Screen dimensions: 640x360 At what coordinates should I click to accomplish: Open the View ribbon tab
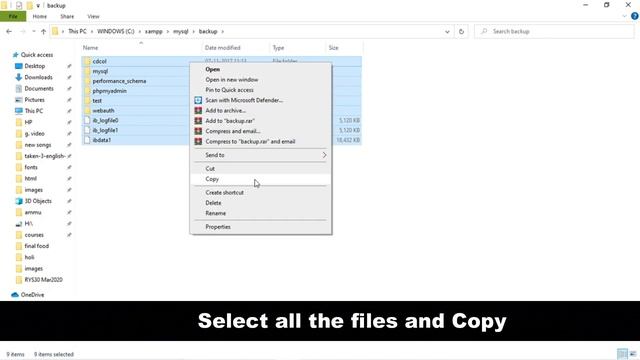tap(93, 16)
